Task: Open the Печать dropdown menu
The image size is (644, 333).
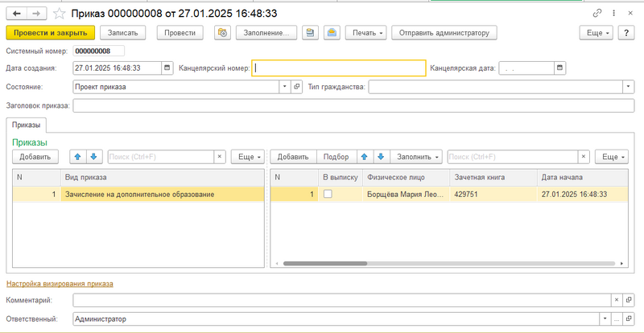Action: pos(366,33)
